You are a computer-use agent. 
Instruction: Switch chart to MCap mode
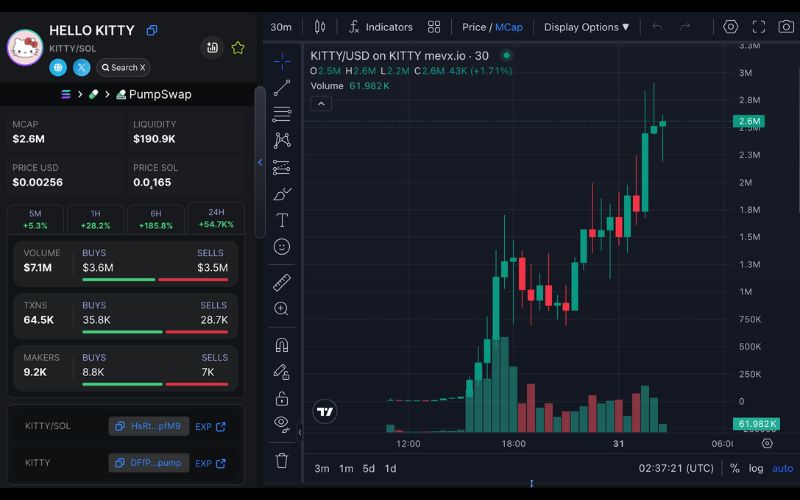pos(509,27)
